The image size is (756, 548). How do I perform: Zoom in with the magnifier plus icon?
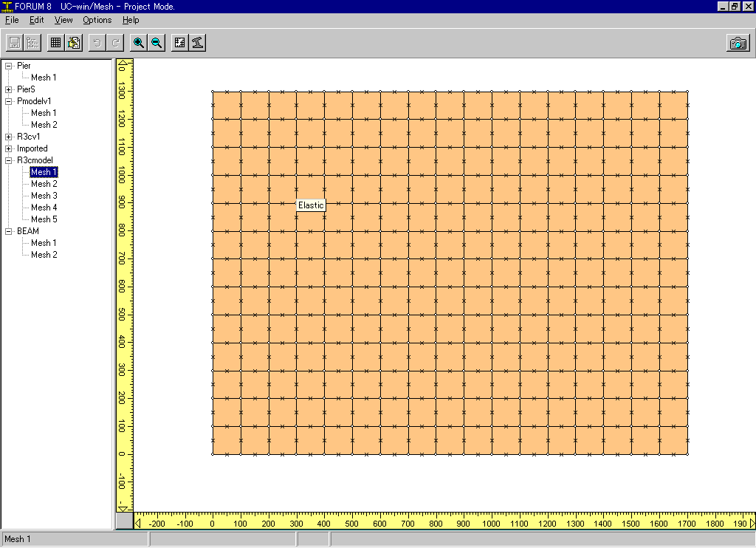pyautogui.click(x=139, y=43)
